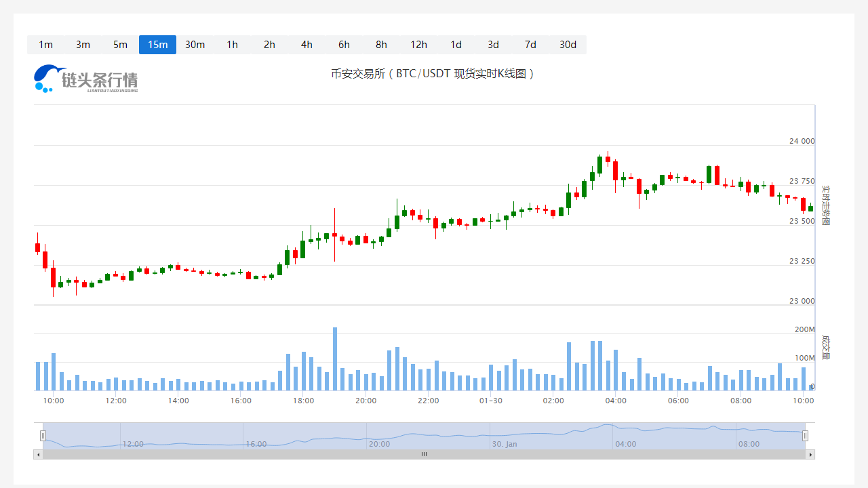868x488 pixels.
Task: Show the 1d daily candles
Action: (456, 45)
